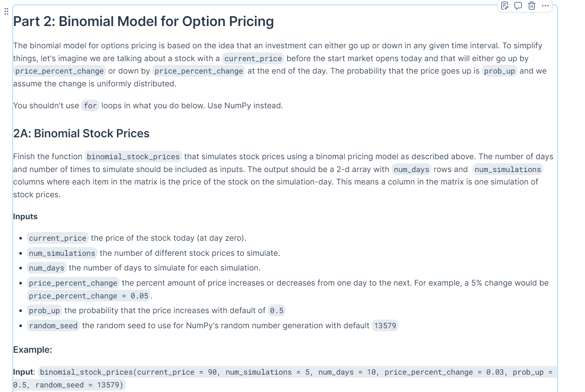585x392 pixels.
Task: Click the cell drag handle dots
Action: click(6, 12)
